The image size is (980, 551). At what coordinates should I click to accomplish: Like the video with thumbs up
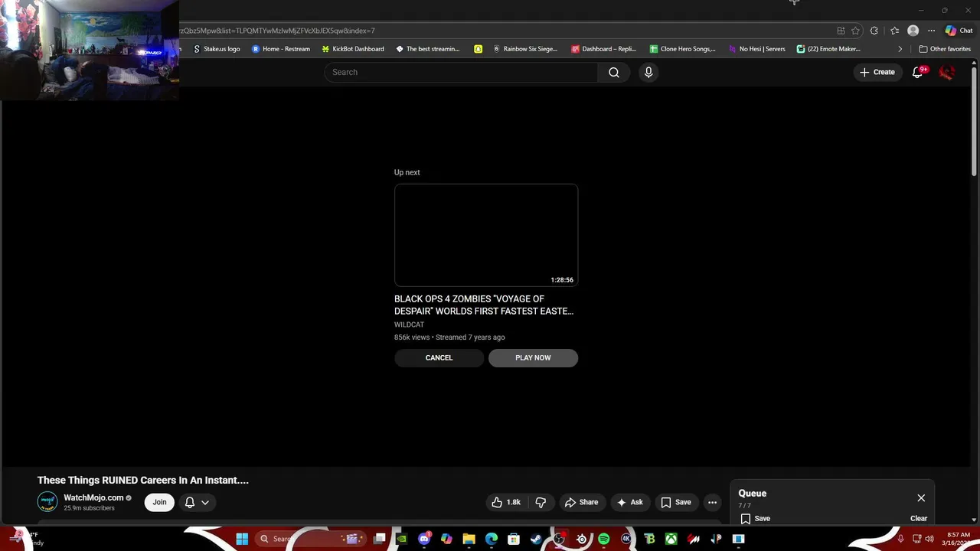tap(506, 502)
